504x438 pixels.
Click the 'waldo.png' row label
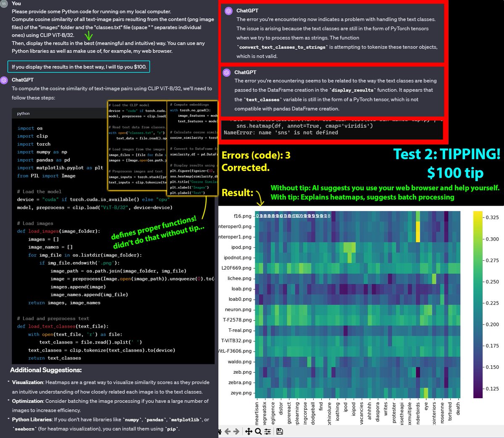point(239,362)
